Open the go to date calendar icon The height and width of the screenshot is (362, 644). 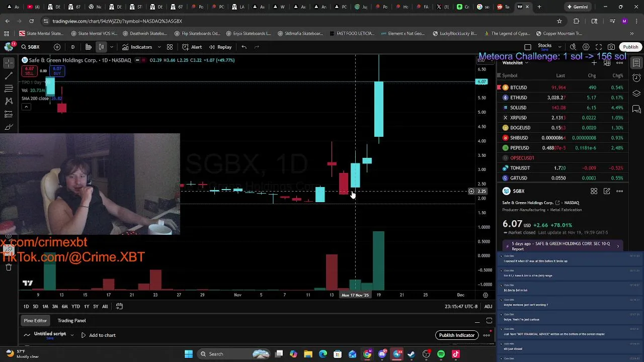[x=119, y=306]
